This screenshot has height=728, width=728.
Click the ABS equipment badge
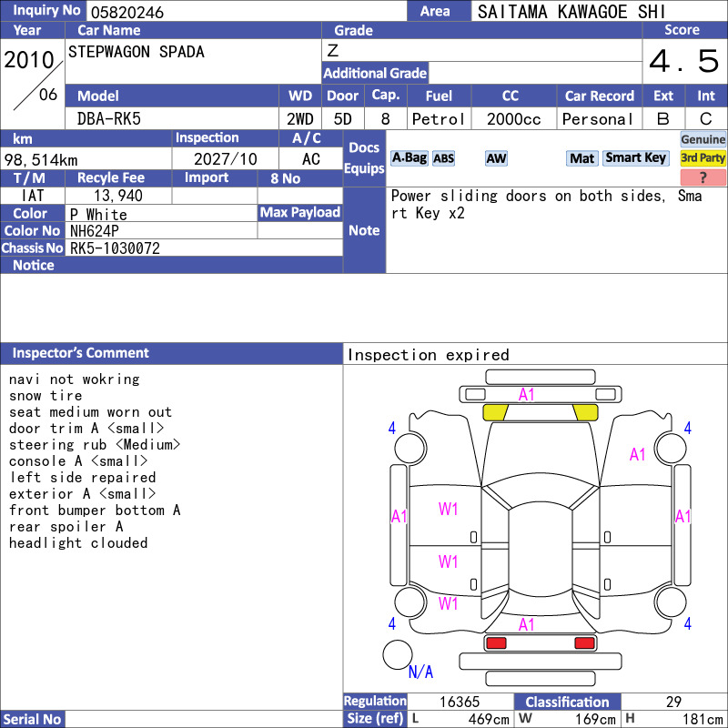click(x=443, y=158)
